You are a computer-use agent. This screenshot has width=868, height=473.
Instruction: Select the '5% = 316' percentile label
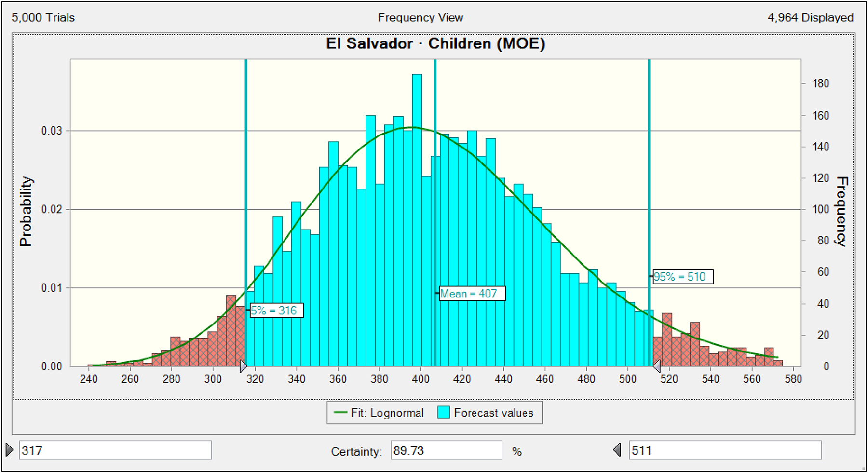point(276,311)
